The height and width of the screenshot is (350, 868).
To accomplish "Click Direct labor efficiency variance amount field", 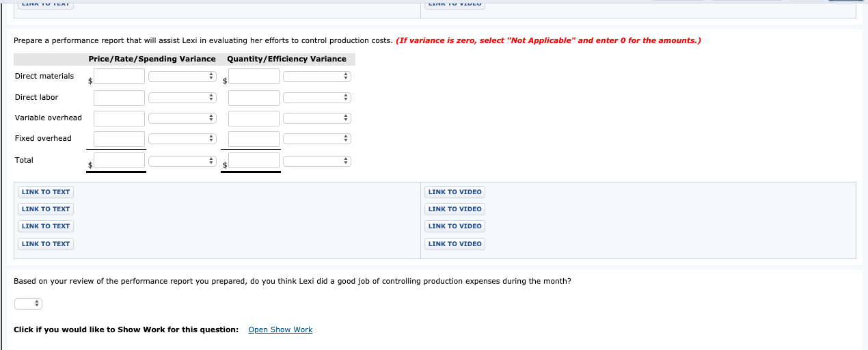I will coord(254,98).
